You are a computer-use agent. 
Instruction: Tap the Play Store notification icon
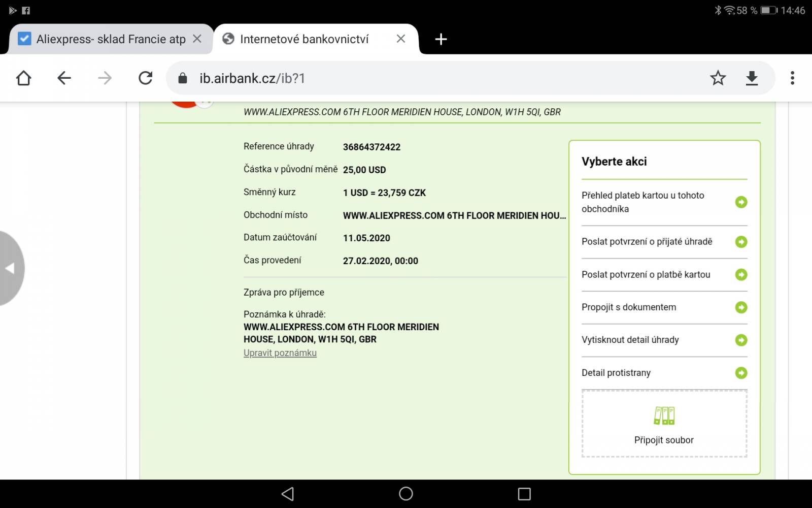pos(13,10)
